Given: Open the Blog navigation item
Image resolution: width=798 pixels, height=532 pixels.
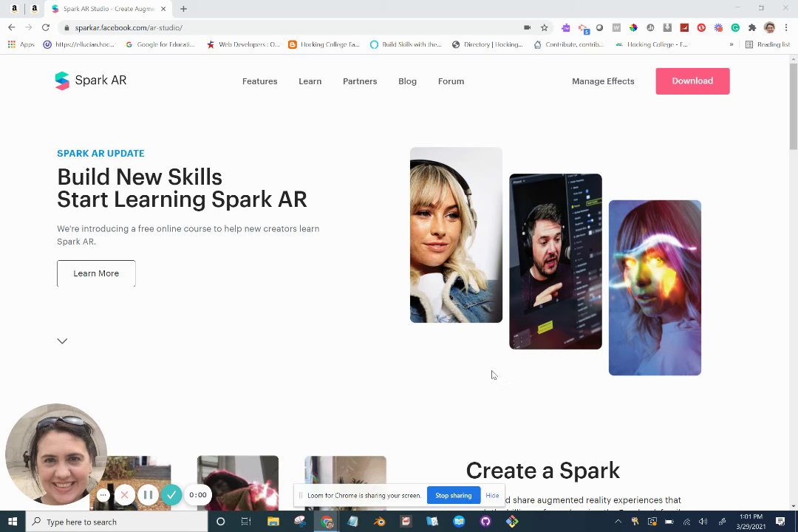Looking at the screenshot, I should tap(407, 81).
